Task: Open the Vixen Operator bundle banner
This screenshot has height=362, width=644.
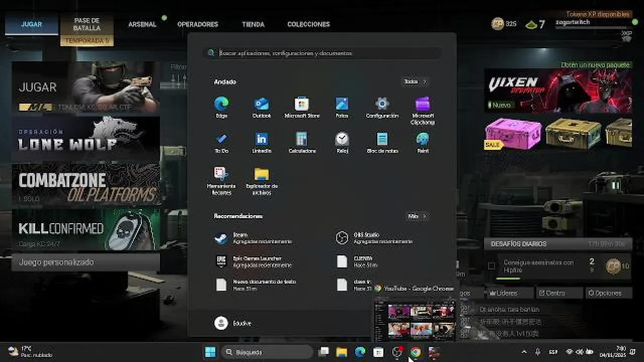Action: (x=558, y=91)
